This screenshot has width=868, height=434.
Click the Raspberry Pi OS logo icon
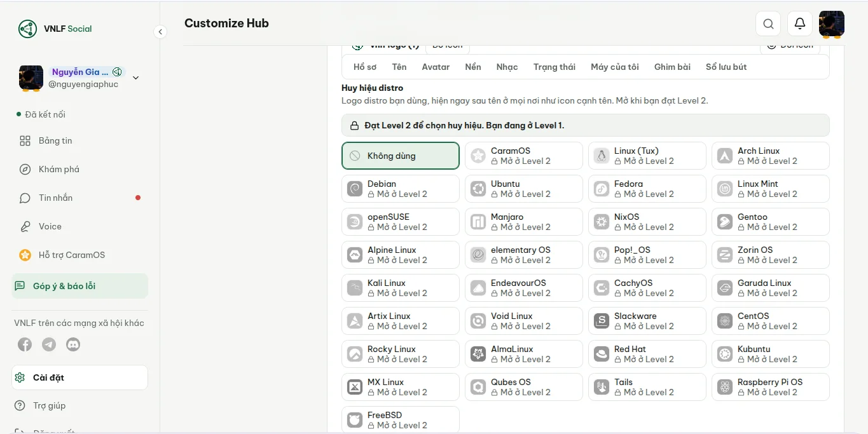click(x=725, y=387)
